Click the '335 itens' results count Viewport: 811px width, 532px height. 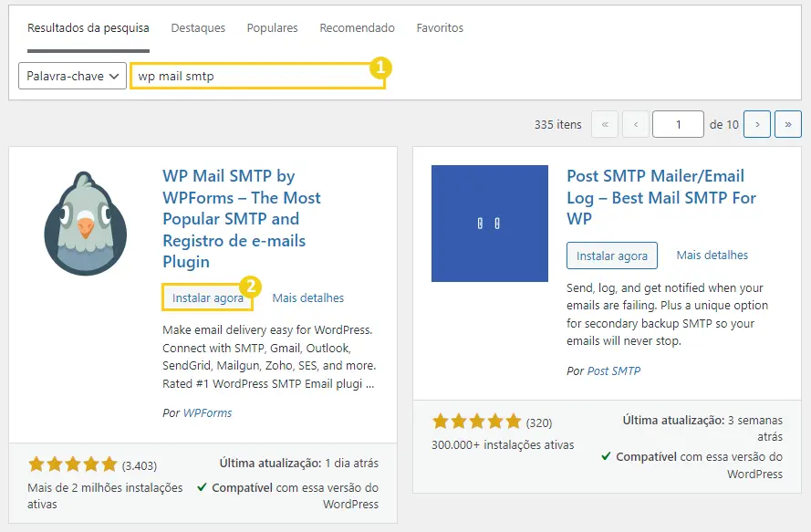point(558,125)
